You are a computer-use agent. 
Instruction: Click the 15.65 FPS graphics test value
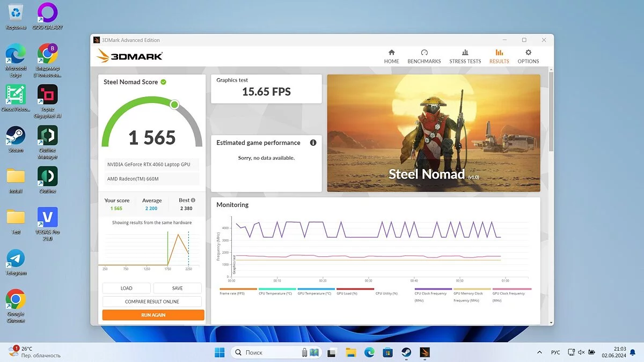click(266, 92)
